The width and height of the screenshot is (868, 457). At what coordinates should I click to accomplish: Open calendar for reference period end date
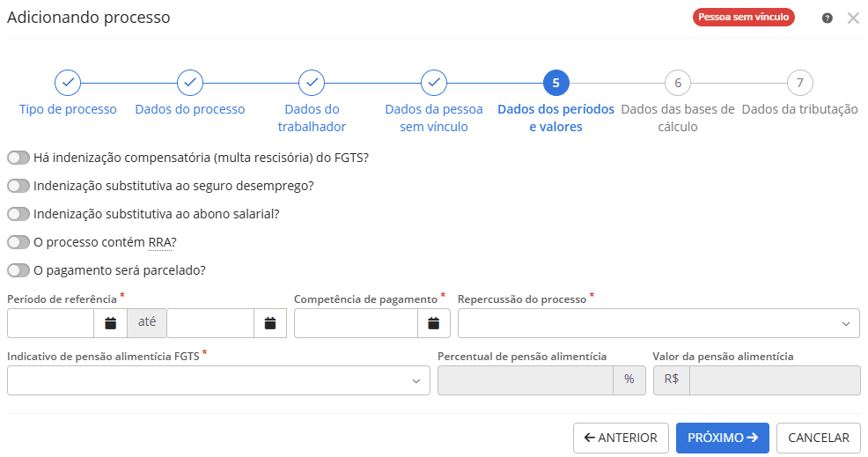pyautogui.click(x=270, y=323)
